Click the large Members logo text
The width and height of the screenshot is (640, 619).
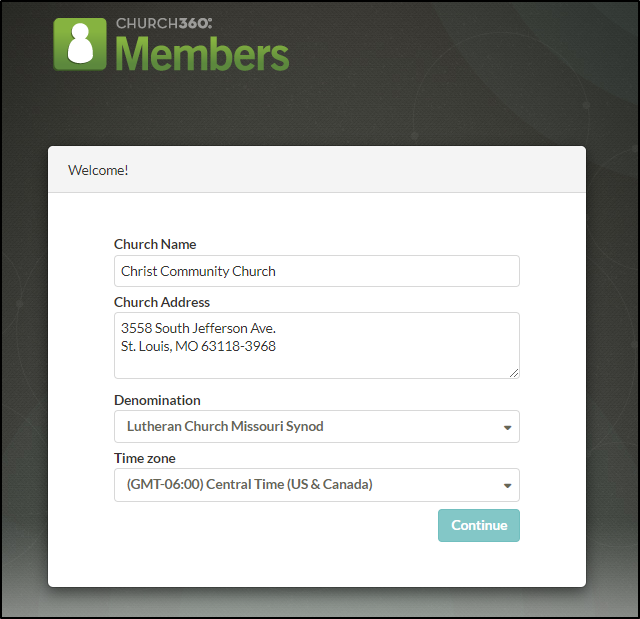coord(203,55)
